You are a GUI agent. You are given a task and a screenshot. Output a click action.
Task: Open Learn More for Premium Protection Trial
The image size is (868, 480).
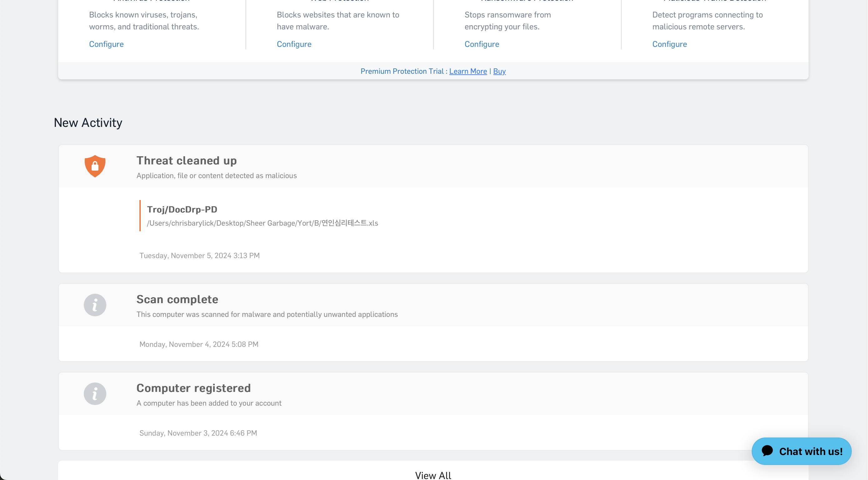[468, 71]
